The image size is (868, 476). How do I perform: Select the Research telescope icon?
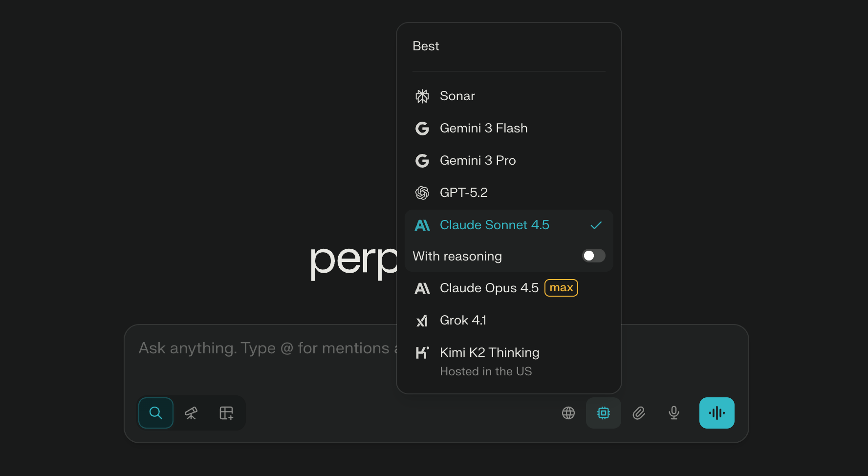click(191, 413)
